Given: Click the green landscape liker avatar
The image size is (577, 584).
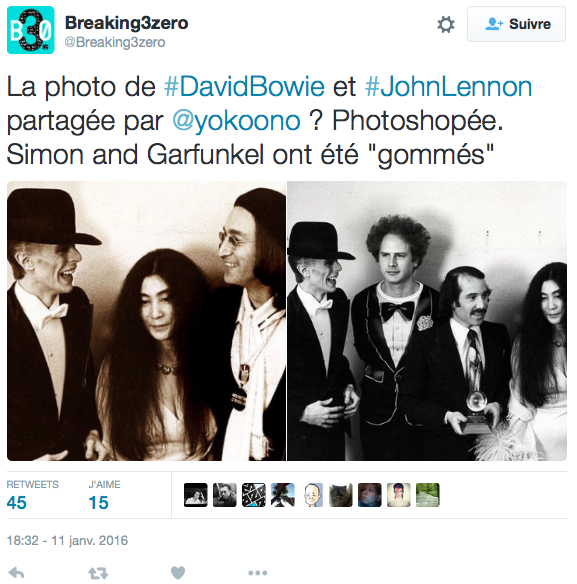Looking at the screenshot, I should pyautogui.click(x=428, y=495).
